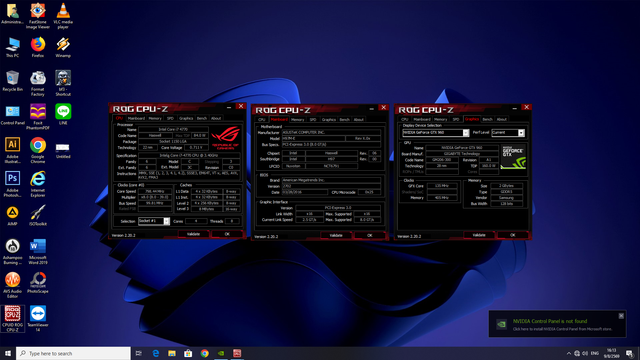Image resolution: width=640 pixels, height=360 pixels.
Task: Switch to Mainboard tab in left CPU-Z window
Action: coord(136,118)
